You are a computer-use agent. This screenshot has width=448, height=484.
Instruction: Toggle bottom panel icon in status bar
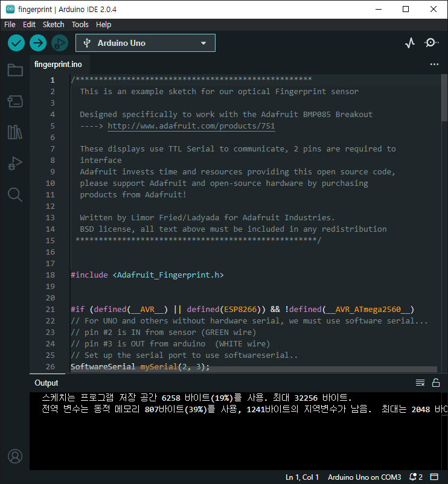coord(434,477)
